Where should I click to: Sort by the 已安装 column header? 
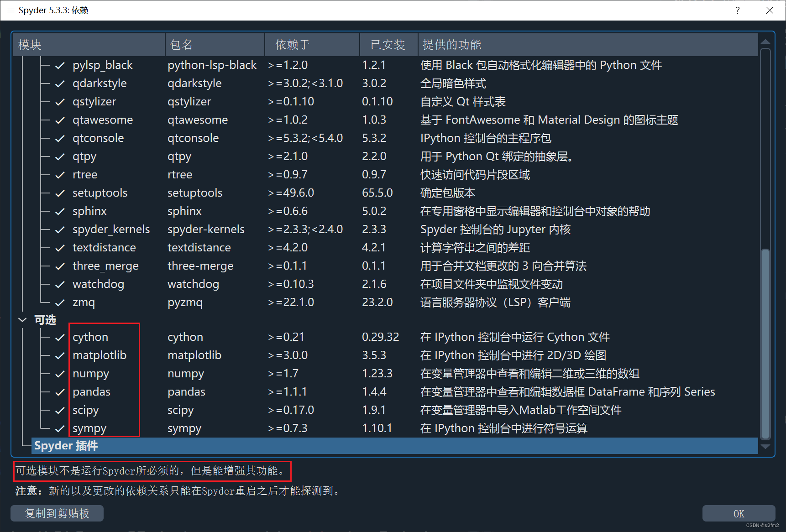pos(389,45)
